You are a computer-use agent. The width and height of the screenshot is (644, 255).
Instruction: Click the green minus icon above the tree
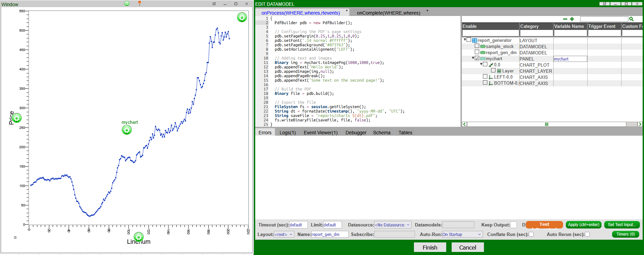(x=565, y=19)
